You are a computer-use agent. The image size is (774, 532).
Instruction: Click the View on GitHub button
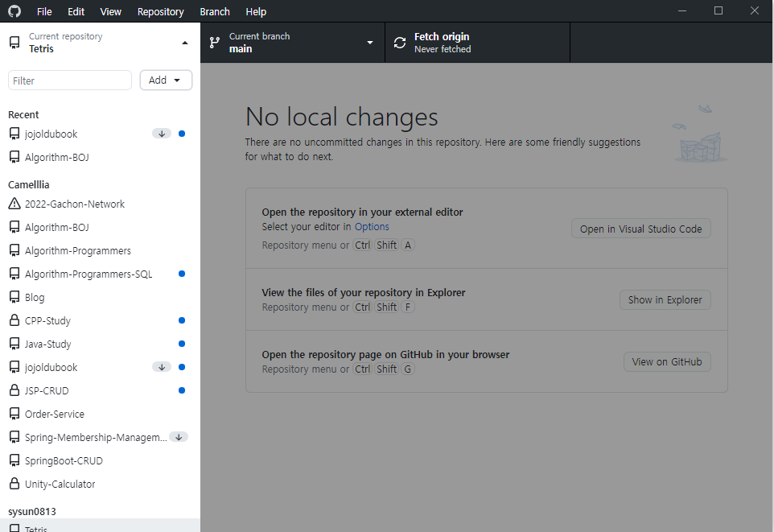(x=667, y=361)
